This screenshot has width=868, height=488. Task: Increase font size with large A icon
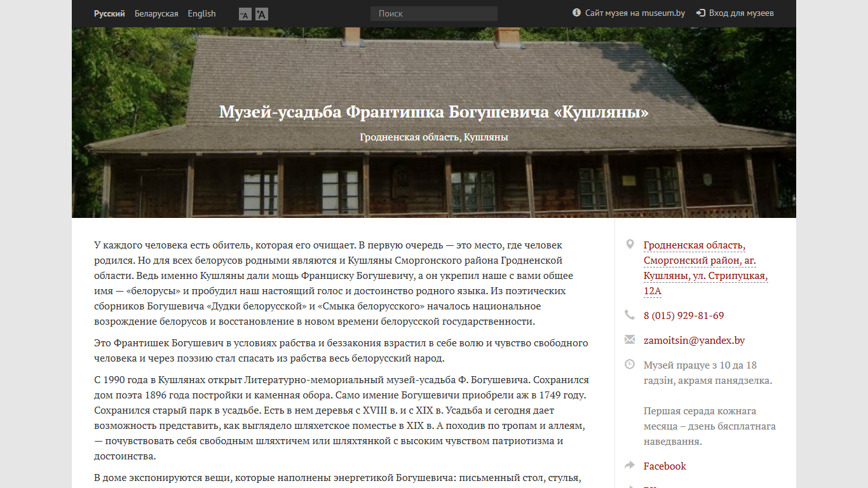click(x=262, y=14)
